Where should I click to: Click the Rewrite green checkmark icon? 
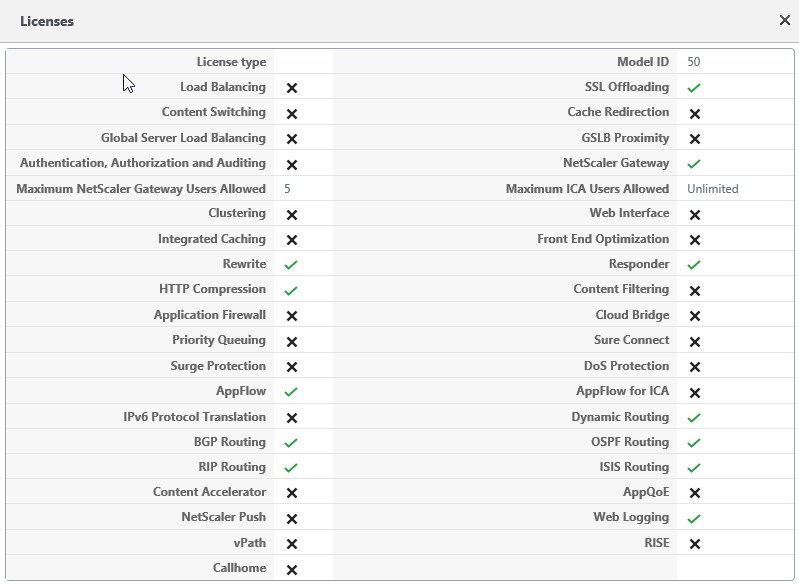point(291,265)
